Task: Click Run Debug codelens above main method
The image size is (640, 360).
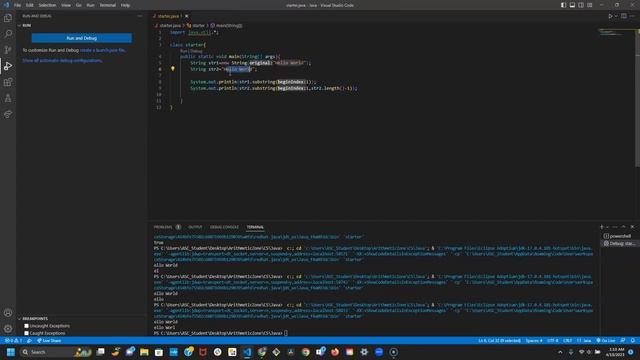Action: (191, 51)
